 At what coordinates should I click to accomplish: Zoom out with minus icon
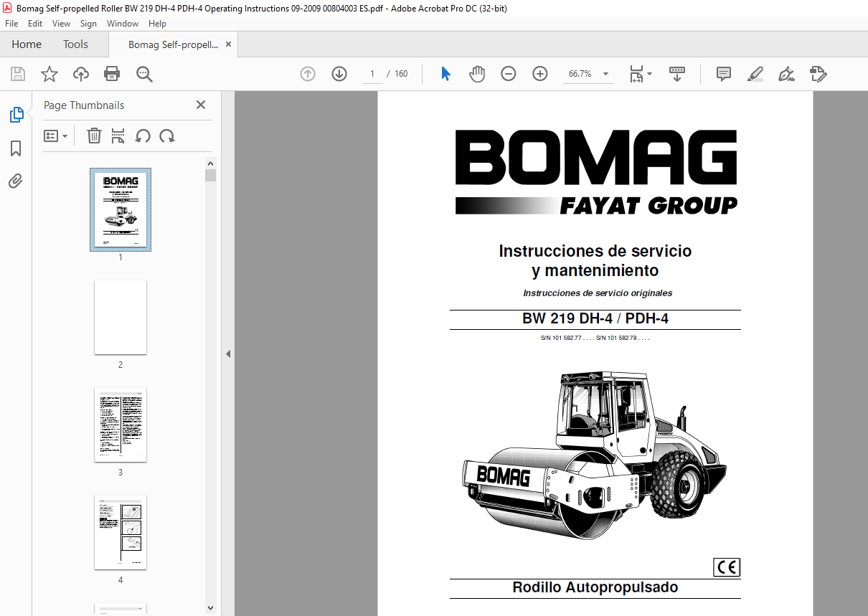509,74
